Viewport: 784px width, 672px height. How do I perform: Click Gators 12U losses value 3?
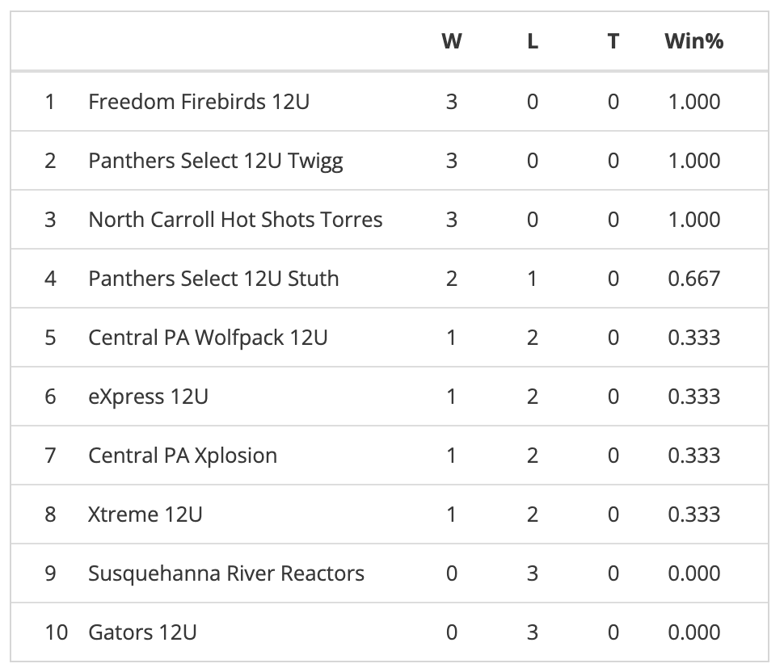[533, 632]
